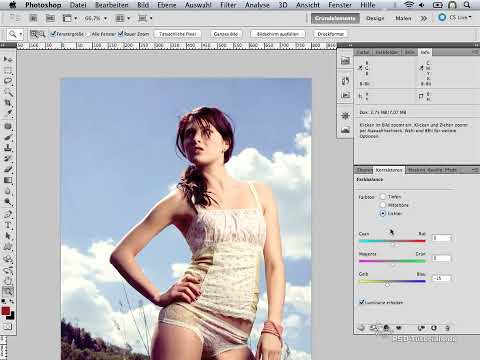Screen dimensions: 480x360
Task: Select the Quick Selection tool
Action: pyautogui.click(x=8, y=92)
